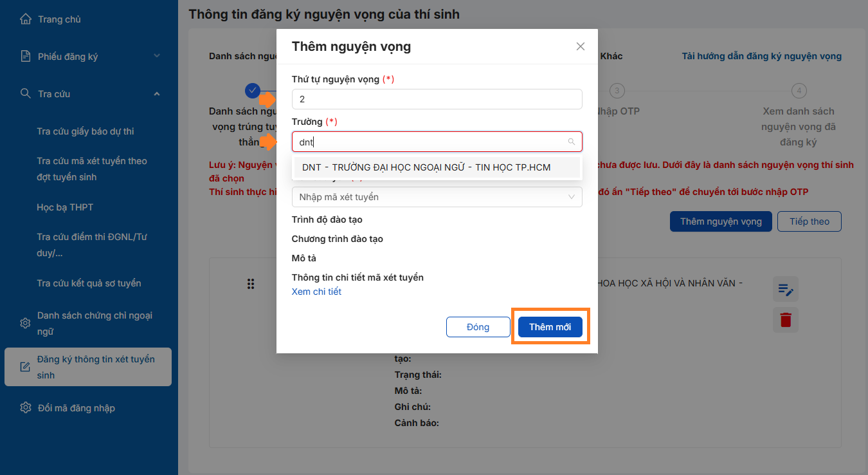This screenshot has height=475, width=868.
Task: Collapse the Tra cứu menu chevron
Action: [x=157, y=94]
